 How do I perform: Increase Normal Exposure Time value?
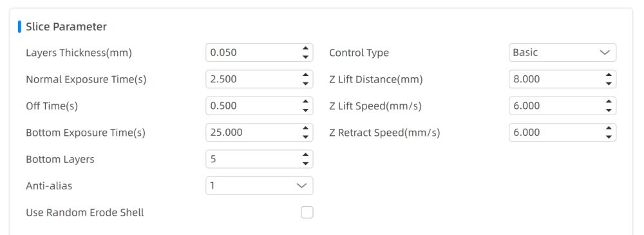tap(305, 75)
